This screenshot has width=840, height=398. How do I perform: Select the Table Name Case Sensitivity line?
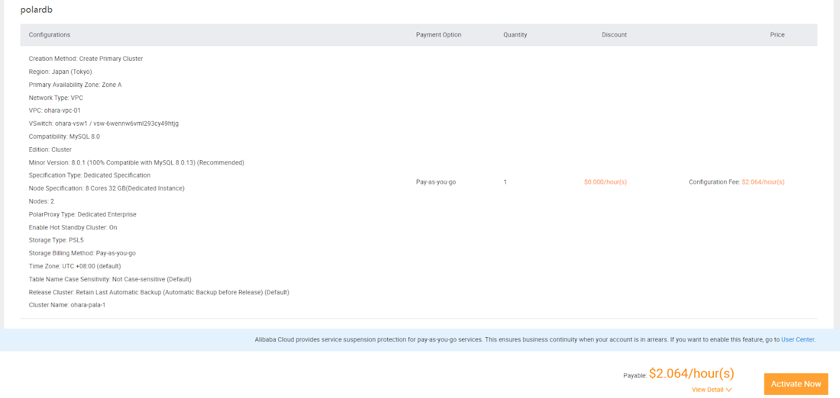tap(110, 279)
